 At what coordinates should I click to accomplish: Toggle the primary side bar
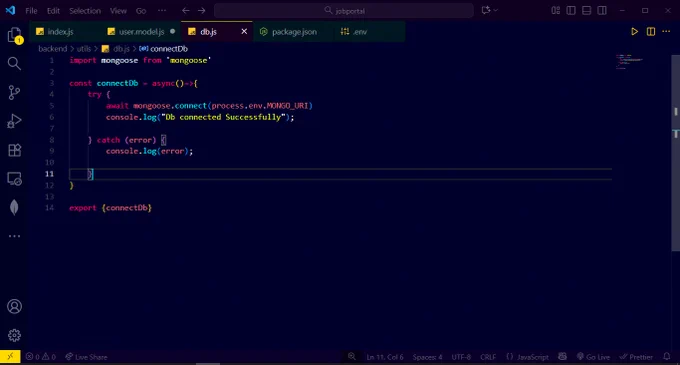pos(571,10)
